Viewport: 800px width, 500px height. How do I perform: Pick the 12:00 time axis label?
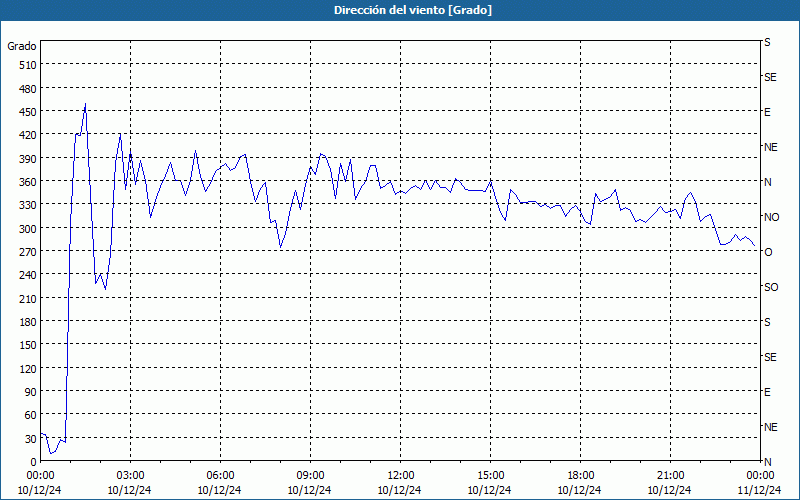[400, 476]
